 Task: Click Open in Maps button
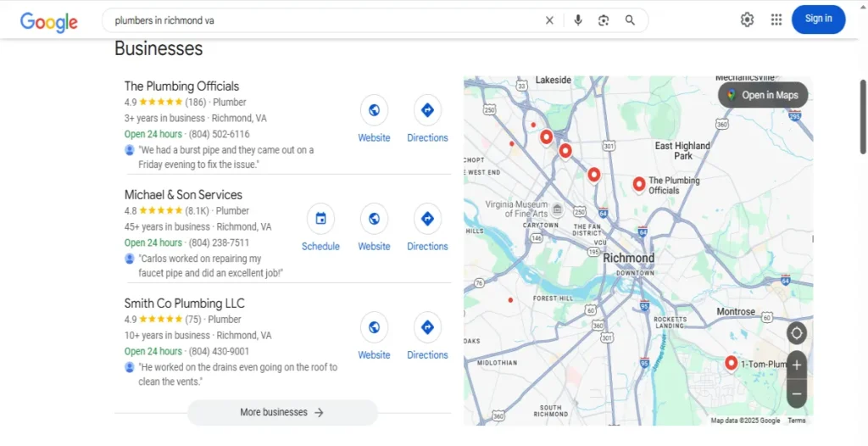(x=763, y=95)
